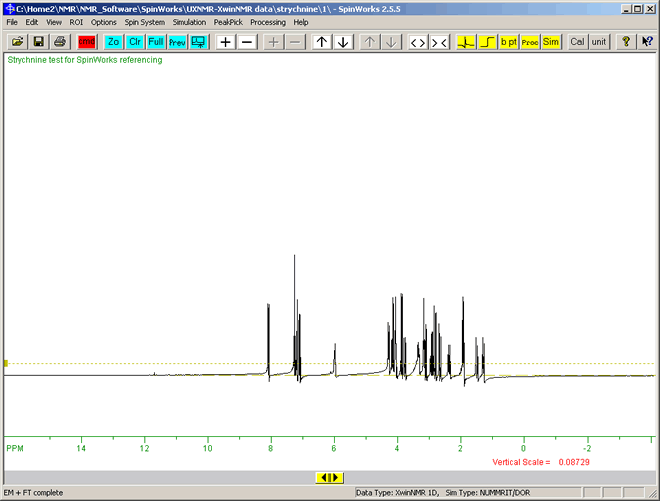
Task: Click the 'Sim Type: NUMMRIT/DOR' status text
Action: (488, 493)
